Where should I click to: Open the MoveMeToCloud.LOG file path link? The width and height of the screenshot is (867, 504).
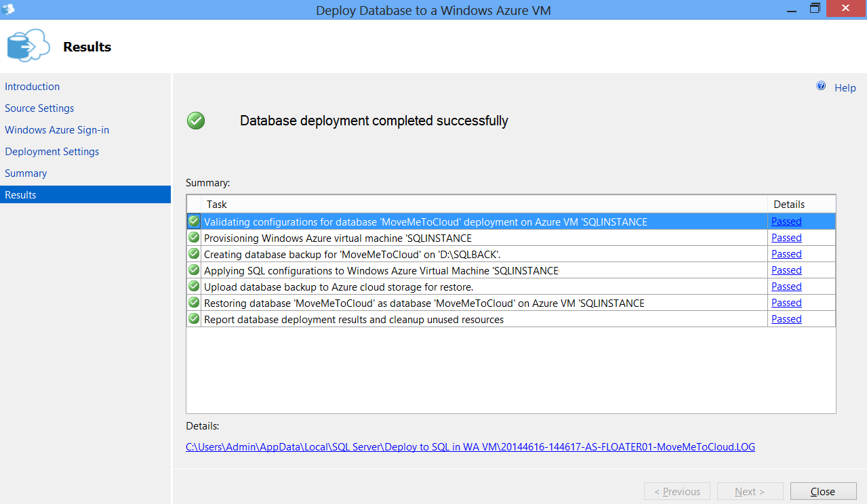470,447
